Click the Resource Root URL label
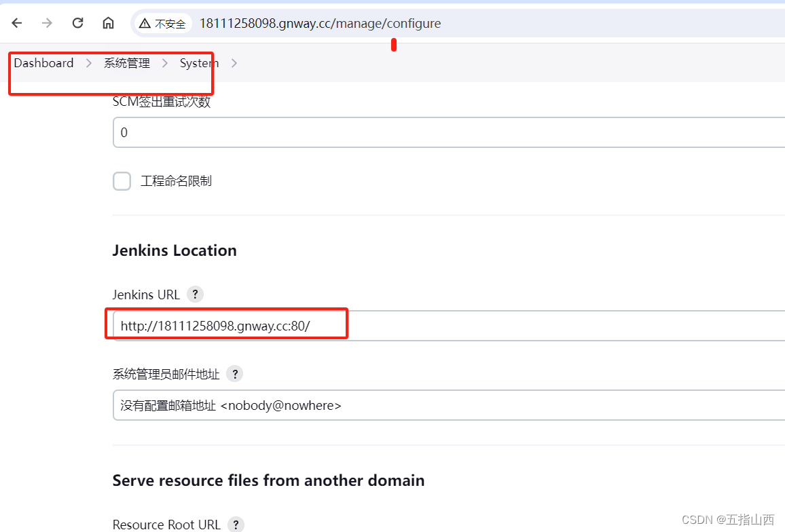The width and height of the screenshot is (785, 532). (x=166, y=525)
